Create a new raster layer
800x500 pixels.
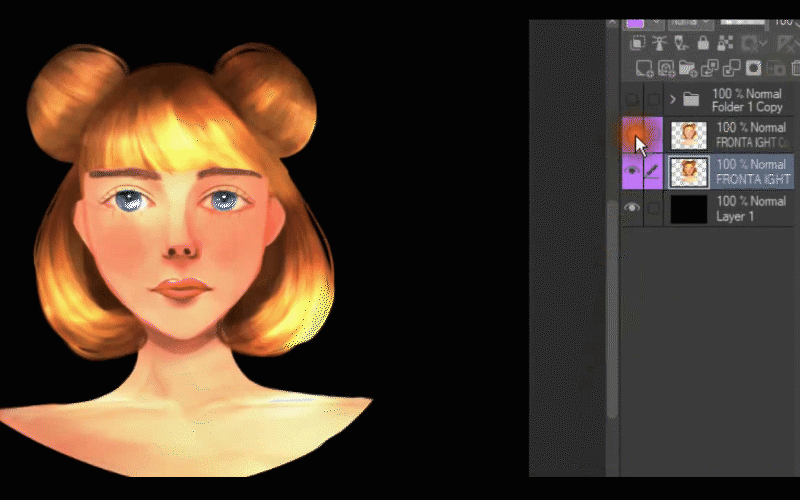pyautogui.click(x=644, y=68)
